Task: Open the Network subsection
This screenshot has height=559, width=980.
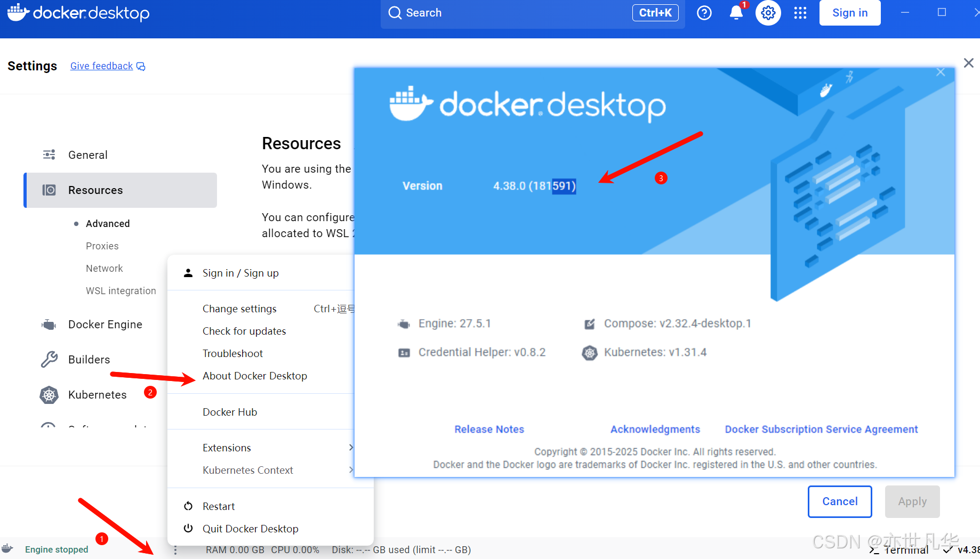Action: pos(105,269)
